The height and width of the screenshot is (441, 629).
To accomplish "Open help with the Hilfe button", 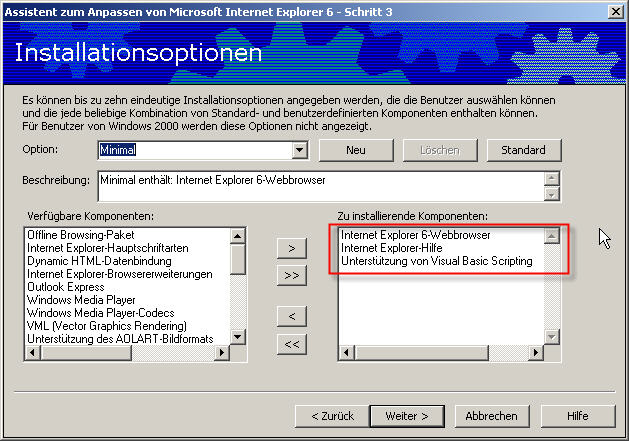I will (x=578, y=416).
